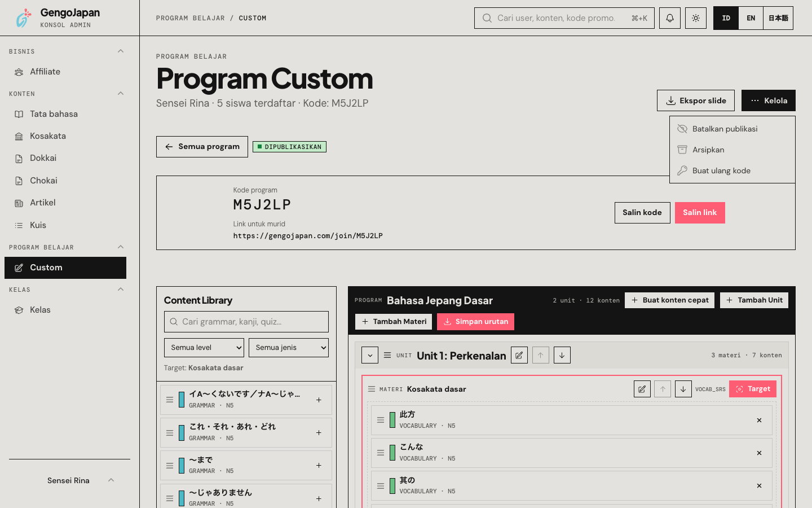
Task: Choose Buat ulang kode menu entry
Action: point(732,170)
